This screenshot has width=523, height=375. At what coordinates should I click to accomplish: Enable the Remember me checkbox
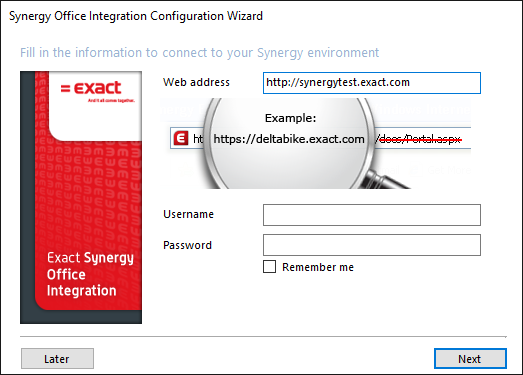(270, 267)
